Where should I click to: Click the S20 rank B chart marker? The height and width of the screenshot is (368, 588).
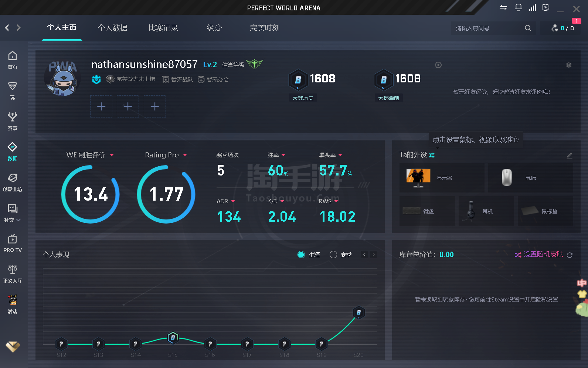coord(358,313)
